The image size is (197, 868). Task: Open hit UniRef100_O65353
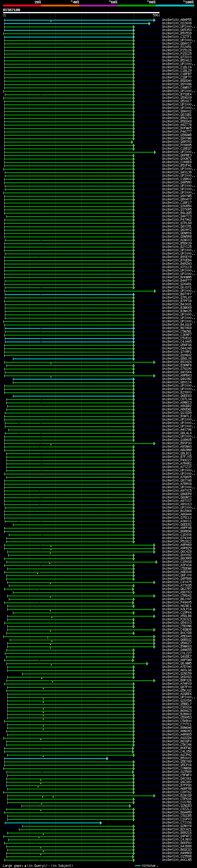point(177,30)
